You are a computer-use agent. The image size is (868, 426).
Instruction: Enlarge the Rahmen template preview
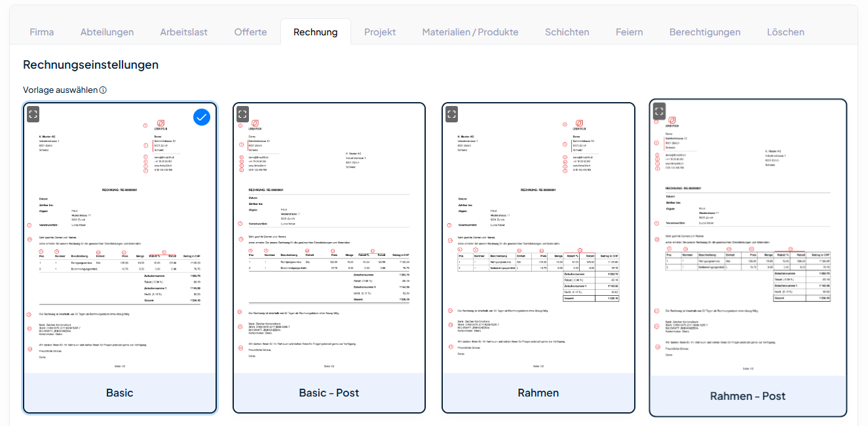point(451,115)
